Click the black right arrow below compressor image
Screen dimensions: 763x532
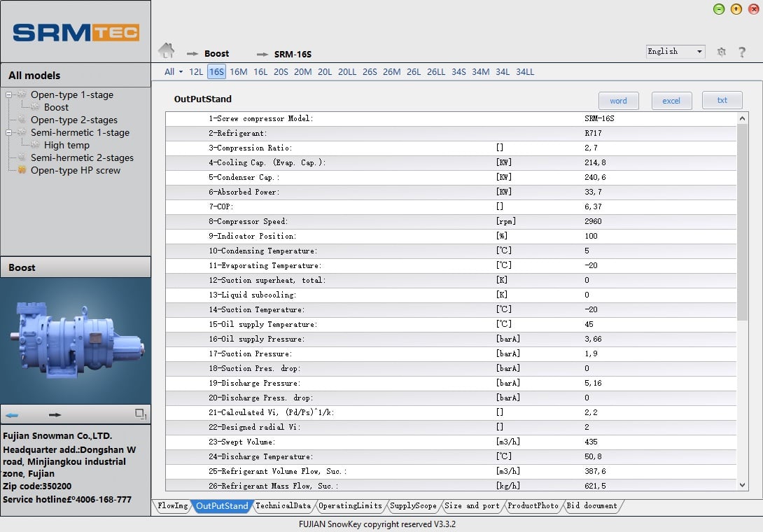pos(55,414)
